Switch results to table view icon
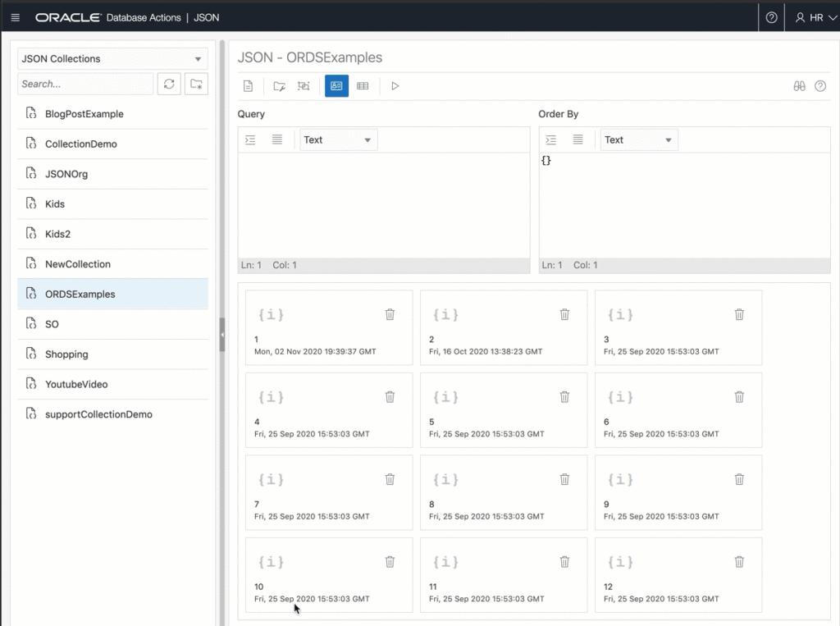Screen dimensions: 840x626 tap(363, 85)
